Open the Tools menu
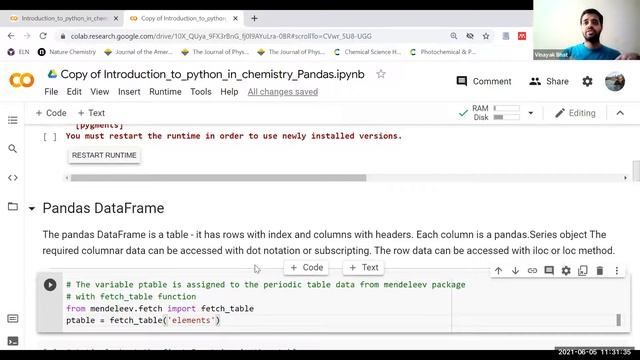 click(x=201, y=92)
